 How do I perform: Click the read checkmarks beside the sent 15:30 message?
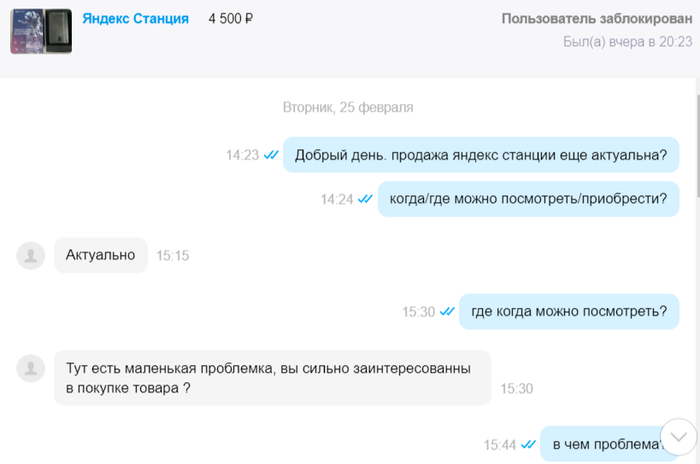click(x=447, y=312)
